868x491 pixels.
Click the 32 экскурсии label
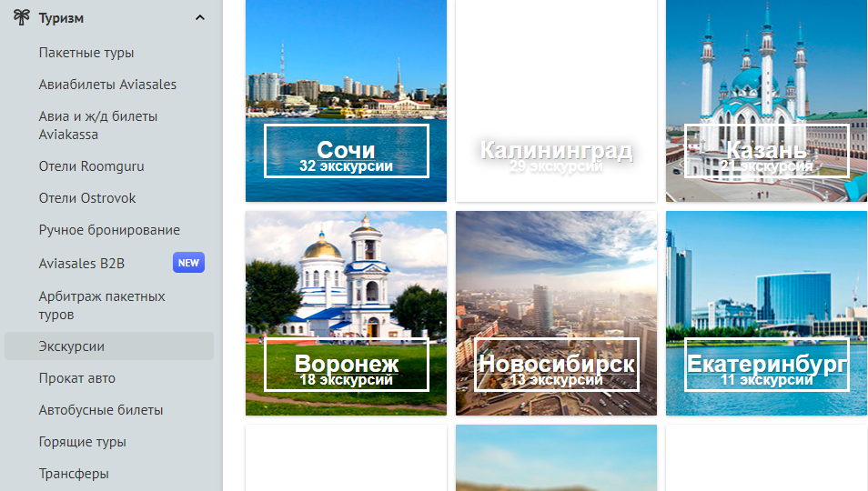coord(346,165)
